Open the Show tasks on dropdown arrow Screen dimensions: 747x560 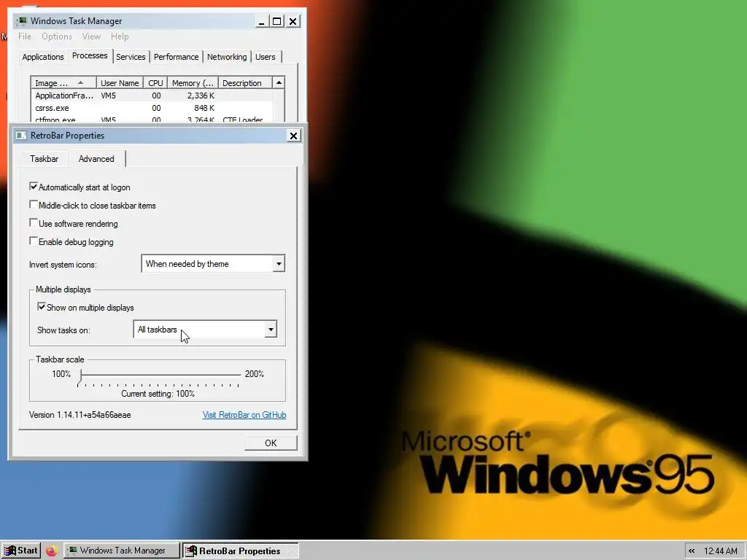coord(271,329)
